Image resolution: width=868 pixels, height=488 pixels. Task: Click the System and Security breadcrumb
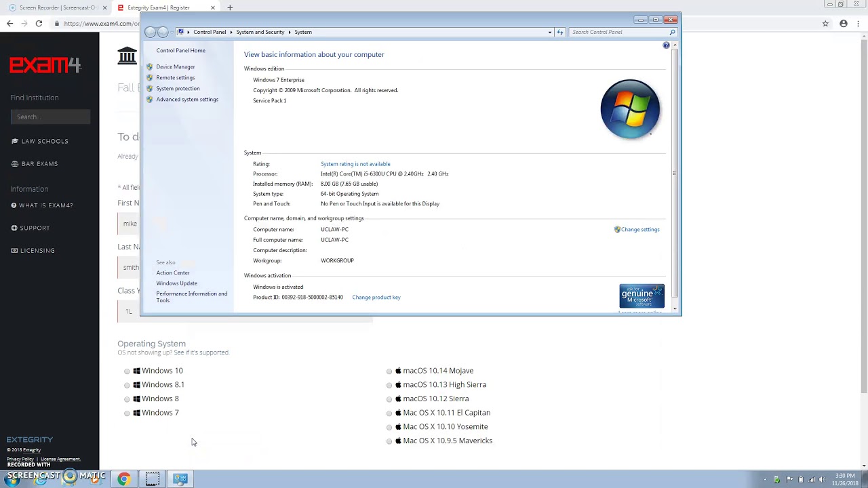click(260, 32)
